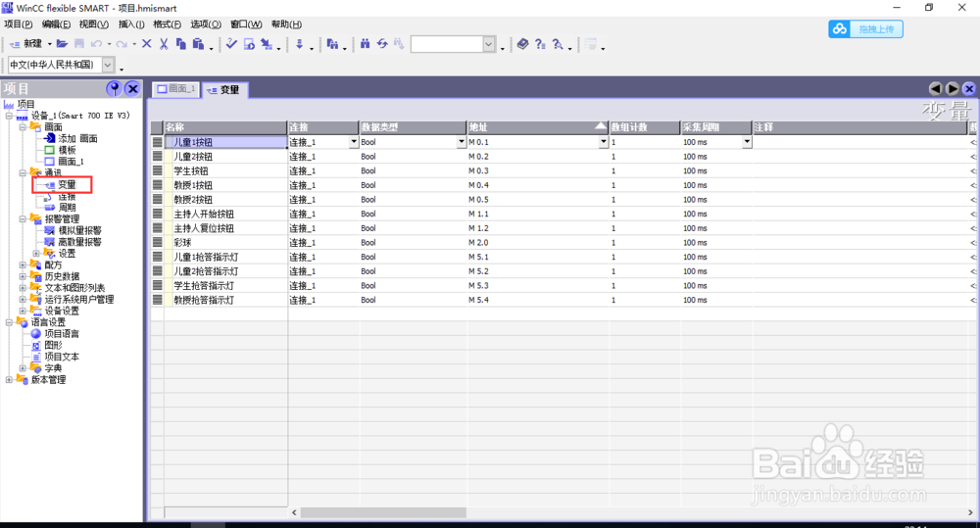Open the 选项(O) menu
The width and height of the screenshot is (980, 528).
206,24
